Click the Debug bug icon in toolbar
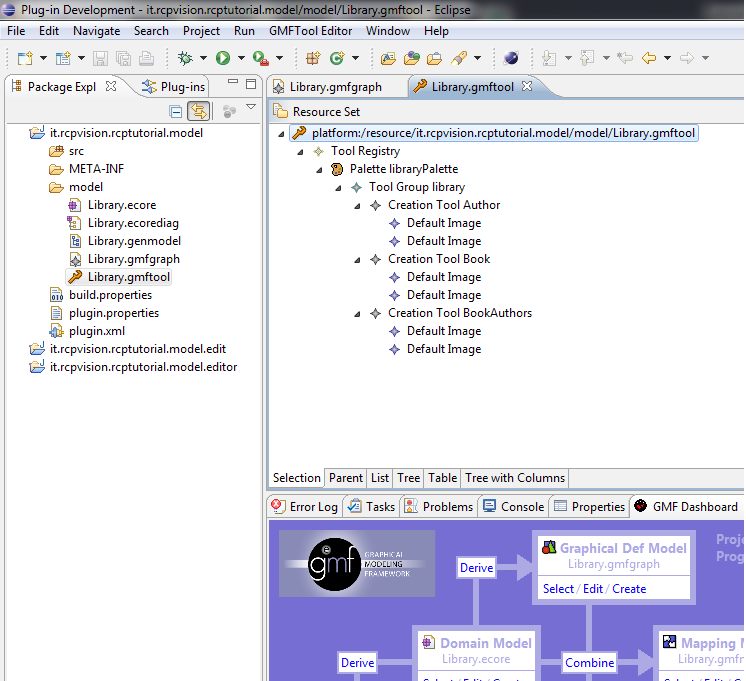The height and width of the screenshot is (681, 746). coord(185,58)
